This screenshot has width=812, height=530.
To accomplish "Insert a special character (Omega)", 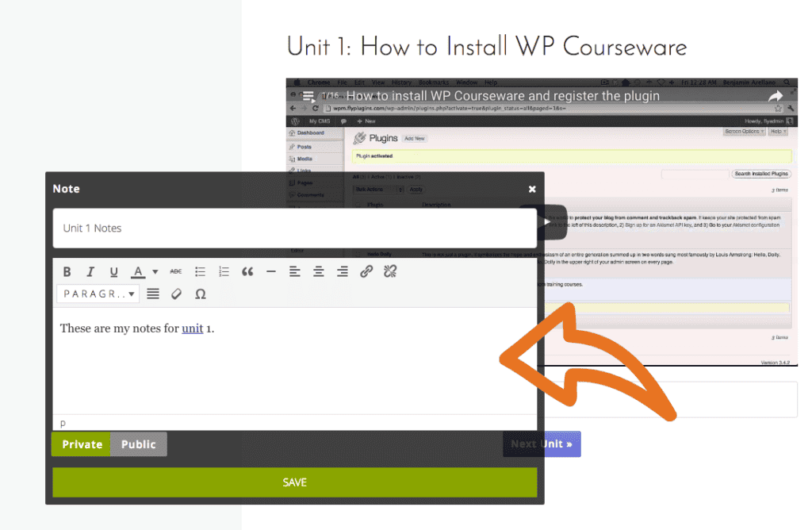I will click(x=201, y=294).
